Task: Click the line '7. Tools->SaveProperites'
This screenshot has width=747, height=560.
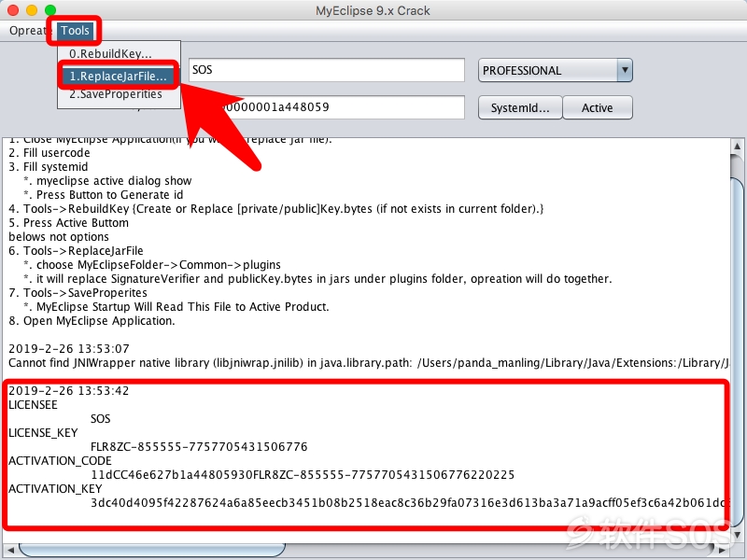Action: (78, 293)
